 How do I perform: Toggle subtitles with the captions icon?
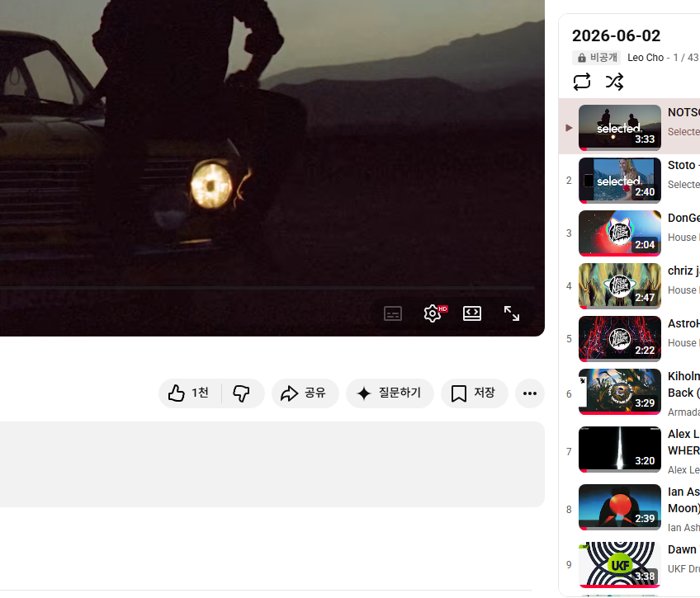(x=393, y=313)
